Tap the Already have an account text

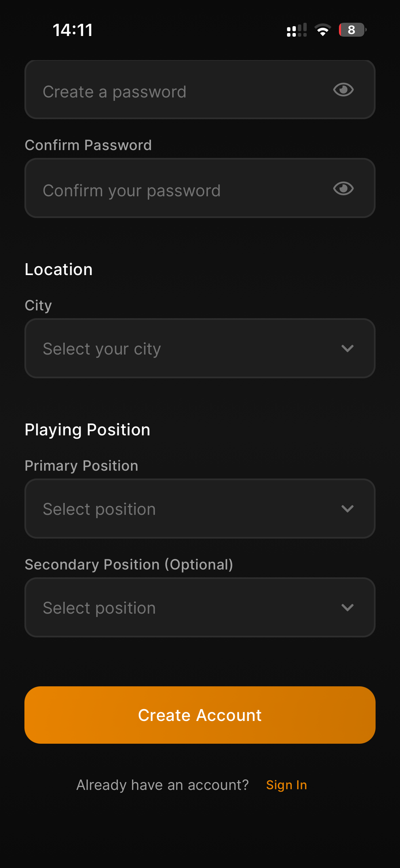163,785
